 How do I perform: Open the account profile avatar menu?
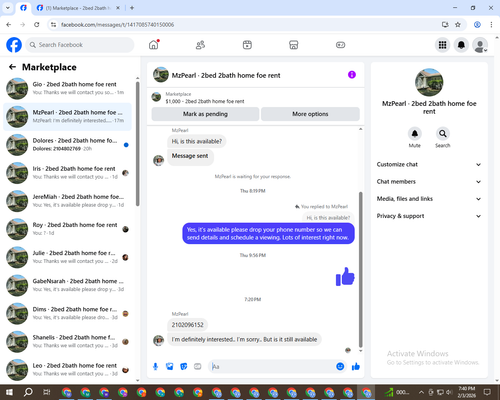pyautogui.click(x=480, y=45)
